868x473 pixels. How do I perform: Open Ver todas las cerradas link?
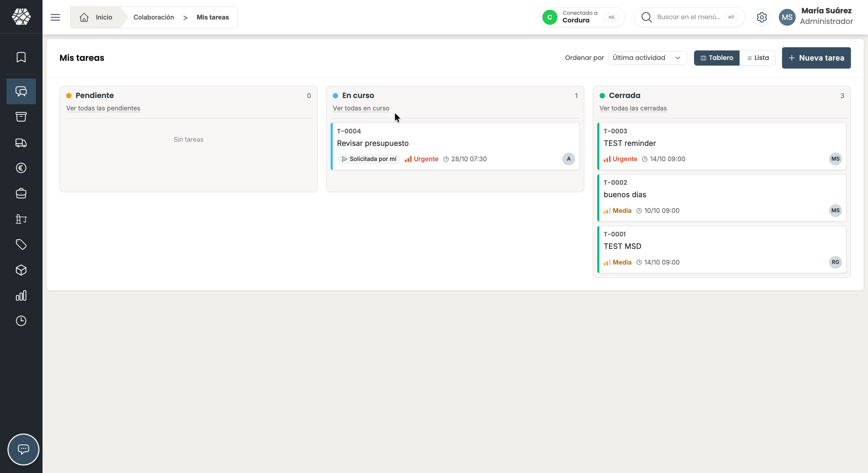pyautogui.click(x=633, y=108)
